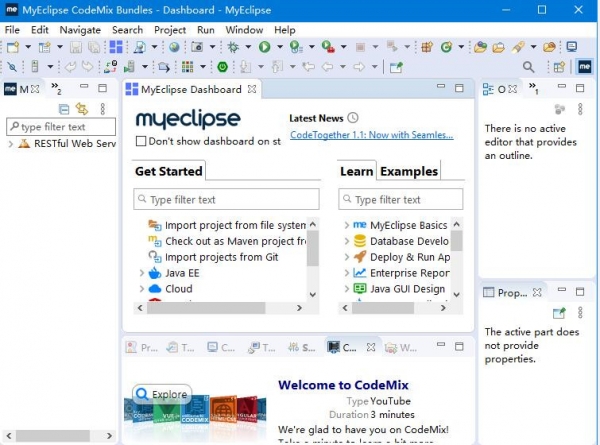Expand the RESTful Web Services tree node
This screenshot has height=445, width=600.
pyautogui.click(x=11, y=144)
